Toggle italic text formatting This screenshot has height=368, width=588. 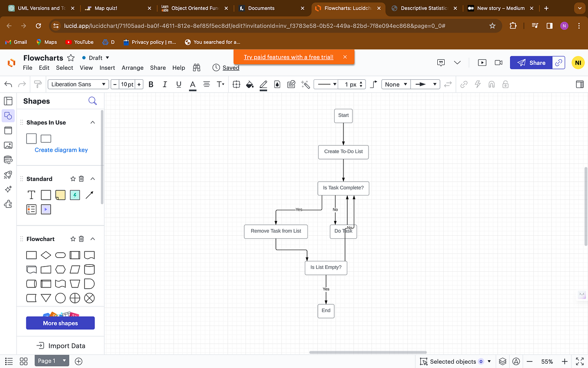click(165, 84)
